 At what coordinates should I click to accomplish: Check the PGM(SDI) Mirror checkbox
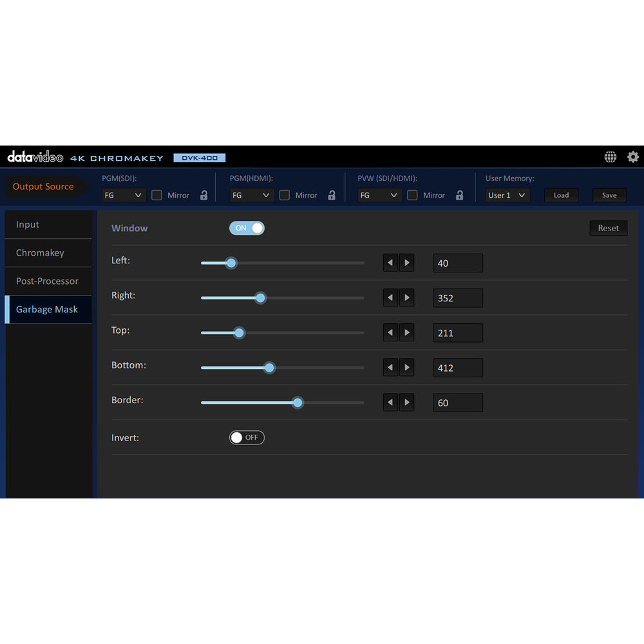click(156, 195)
